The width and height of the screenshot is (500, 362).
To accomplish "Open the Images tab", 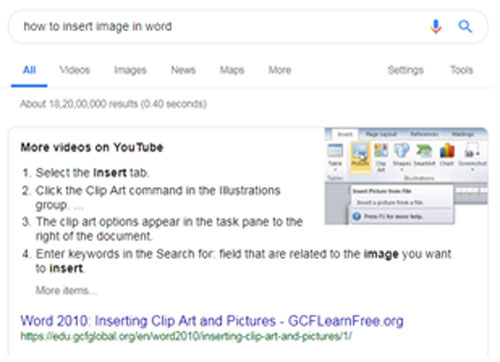I will pyautogui.click(x=130, y=70).
